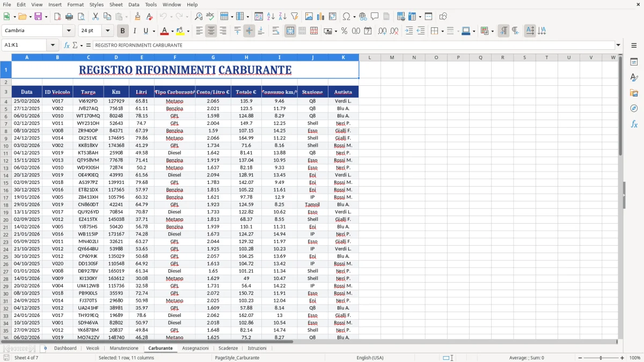Click the Scadenze sheet tab

(x=228, y=348)
